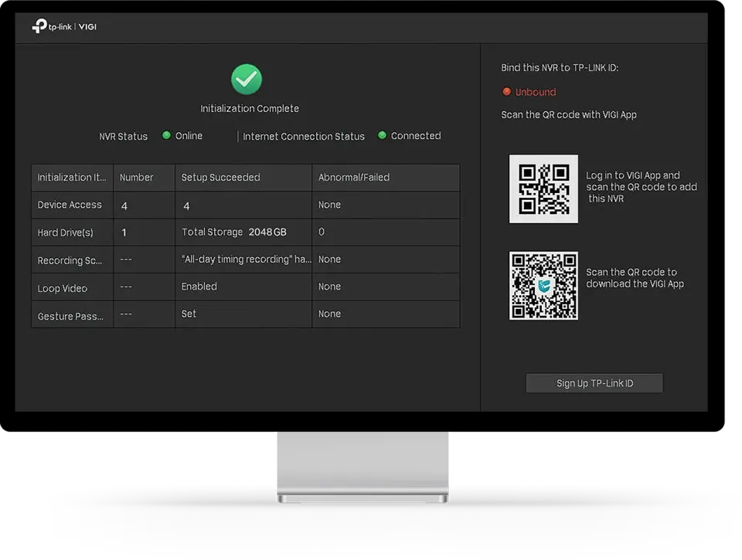Select the 'Initialization Complete' heading text
742x560 pixels.
point(250,108)
